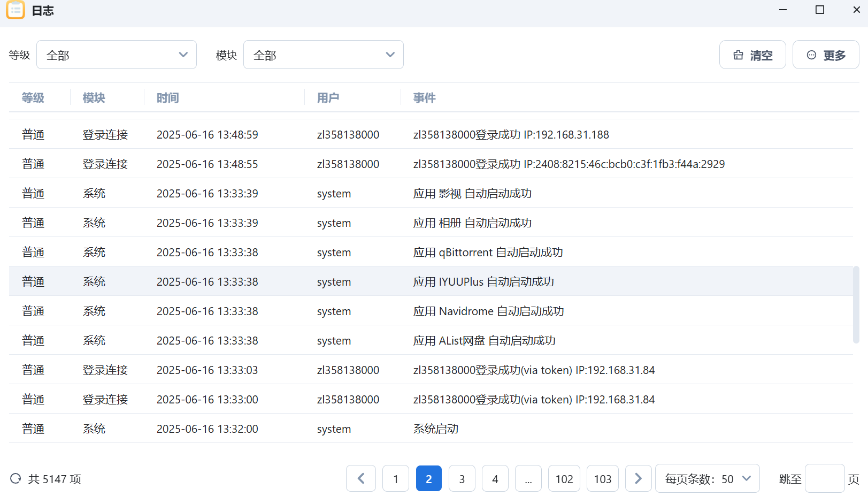Click the 共 5147 项 total count text
Viewport: 868px width, 504px height.
(x=55, y=479)
